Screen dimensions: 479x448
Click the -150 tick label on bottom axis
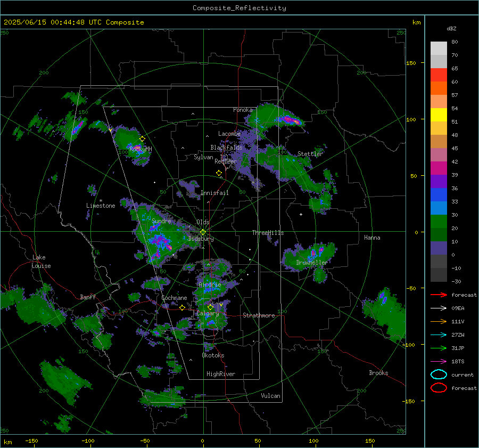click(31, 441)
